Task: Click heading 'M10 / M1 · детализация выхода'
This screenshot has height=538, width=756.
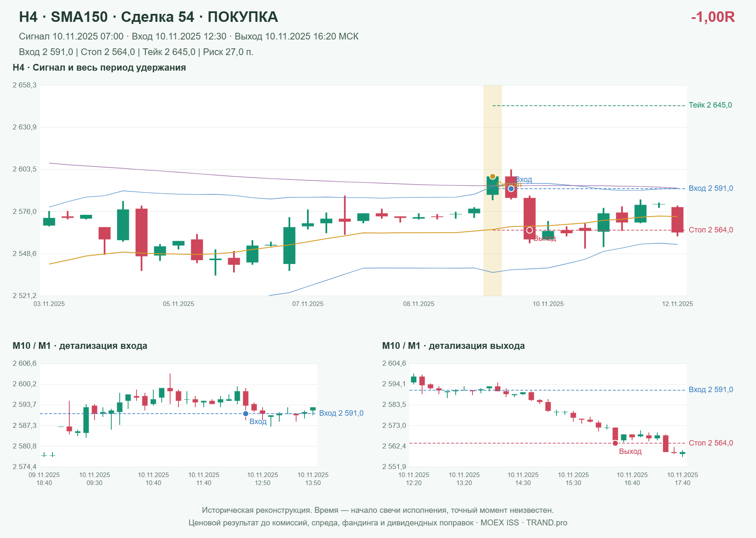Action: [x=453, y=346]
